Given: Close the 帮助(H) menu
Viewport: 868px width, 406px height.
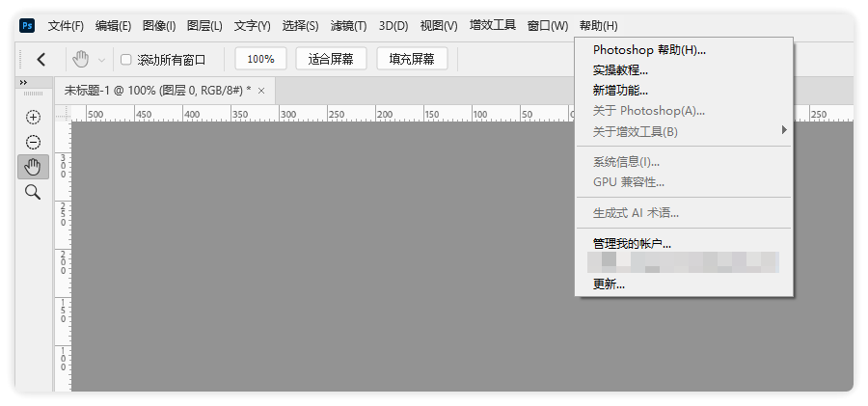Looking at the screenshot, I should 598,25.
